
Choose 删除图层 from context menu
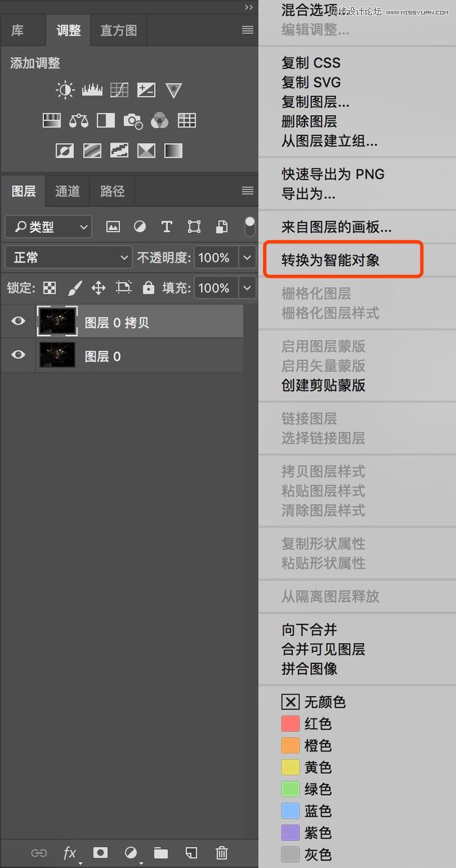[x=309, y=122]
